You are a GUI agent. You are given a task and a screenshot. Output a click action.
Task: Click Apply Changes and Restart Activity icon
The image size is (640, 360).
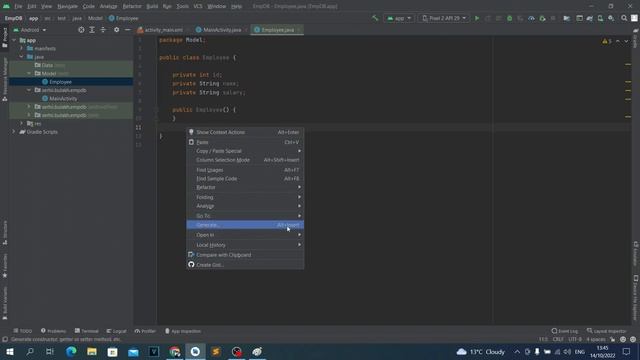coord(488,18)
